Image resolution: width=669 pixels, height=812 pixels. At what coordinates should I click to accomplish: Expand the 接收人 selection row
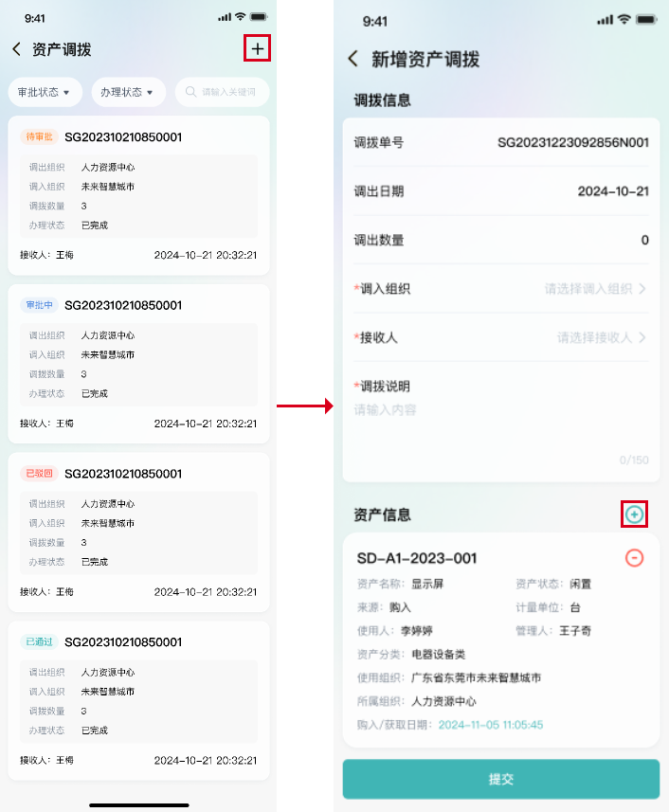coord(601,337)
